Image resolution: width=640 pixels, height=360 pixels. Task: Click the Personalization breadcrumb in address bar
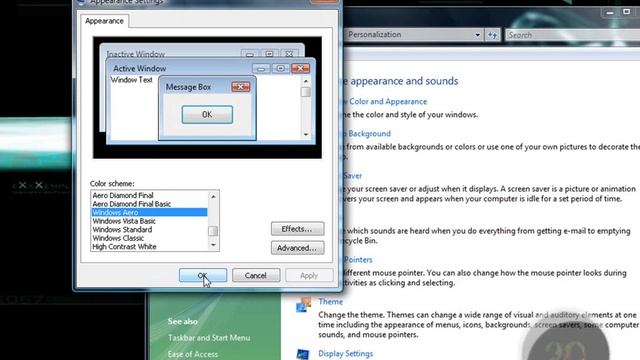(375, 35)
